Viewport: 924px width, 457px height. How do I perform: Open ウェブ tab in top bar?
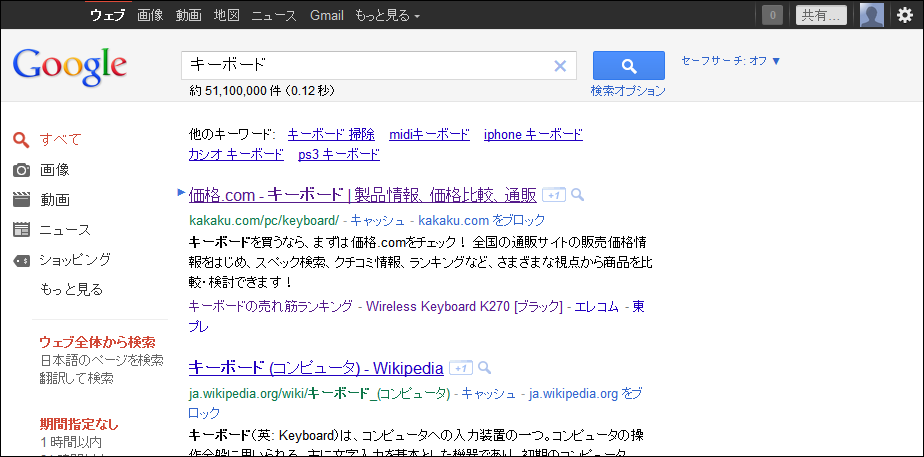point(107,15)
